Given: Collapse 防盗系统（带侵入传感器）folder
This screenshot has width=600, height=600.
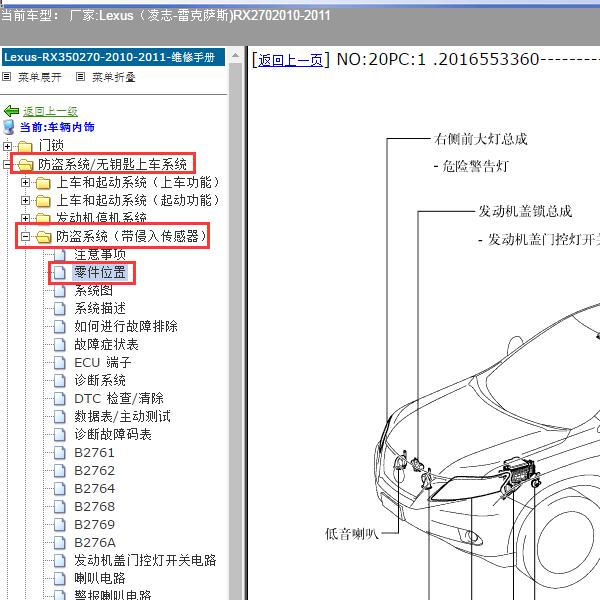Looking at the screenshot, I should pos(25,236).
